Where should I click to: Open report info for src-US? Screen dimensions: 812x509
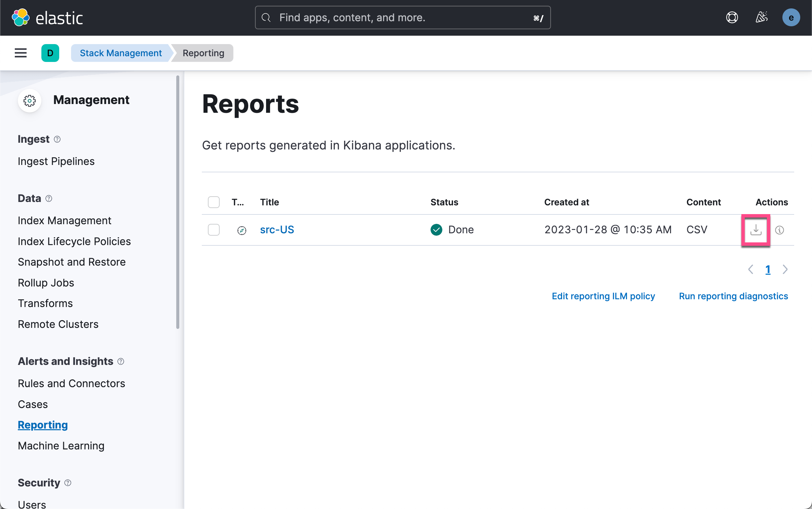(779, 230)
